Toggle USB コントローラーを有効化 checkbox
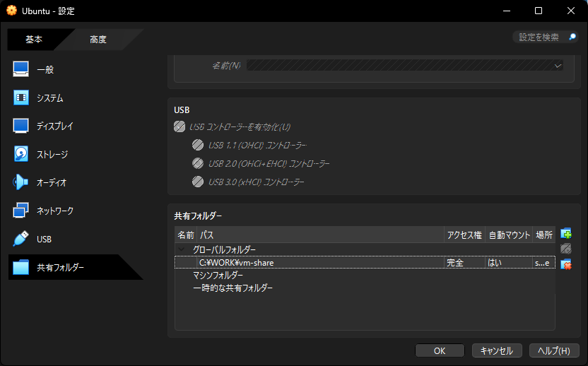This screenshot has width=588, height=366. (x=180, y=127)
